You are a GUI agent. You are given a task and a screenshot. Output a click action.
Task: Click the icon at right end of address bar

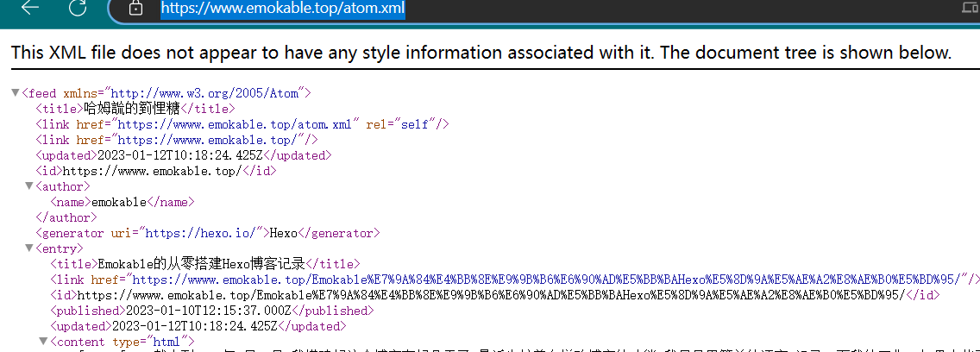971,9
